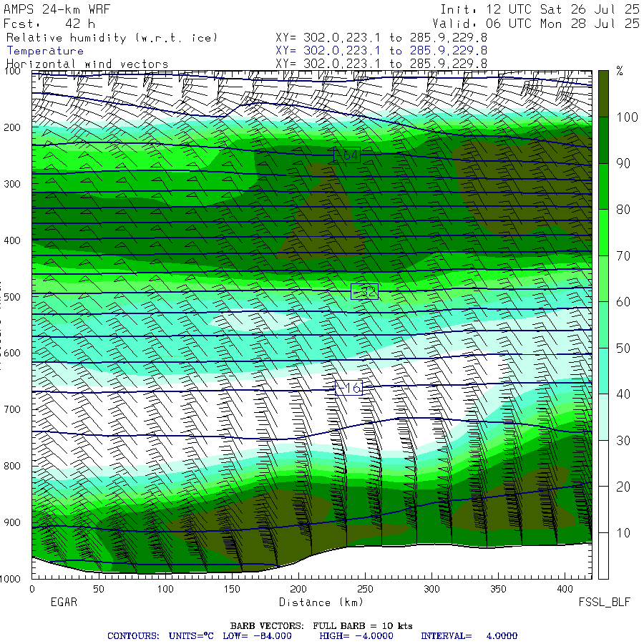
Task: Click the distance tick label 300
Action: pyautogui.click(x=431, y=589)
